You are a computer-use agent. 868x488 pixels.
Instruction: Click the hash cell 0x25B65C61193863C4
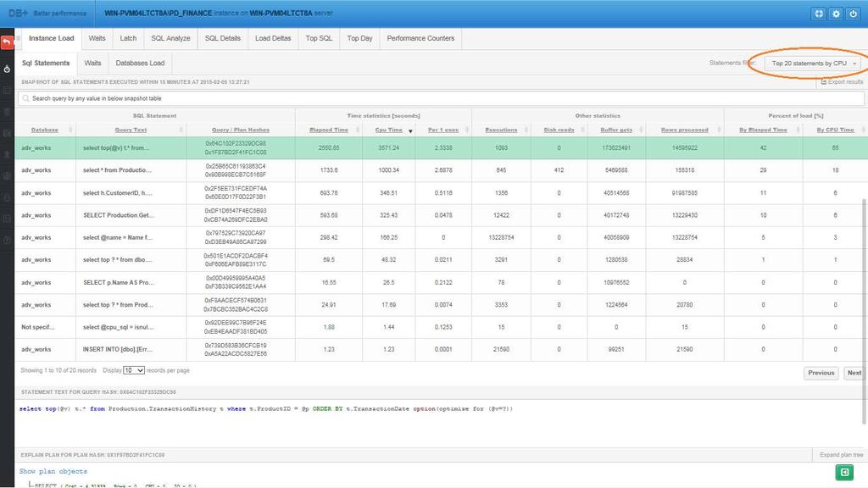pos(235,166)
